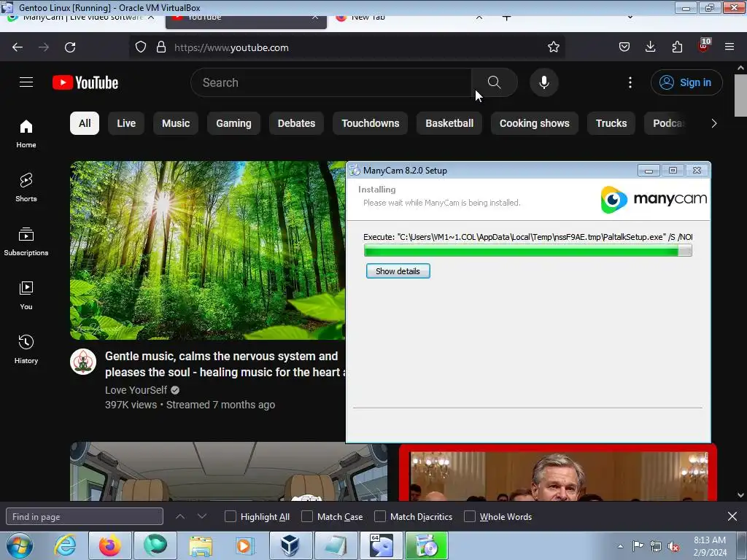Open Windows Explorer folder in taskbar
Image resolution: width=747 pixels, height=560 pixels.
[x=201, y=545]
